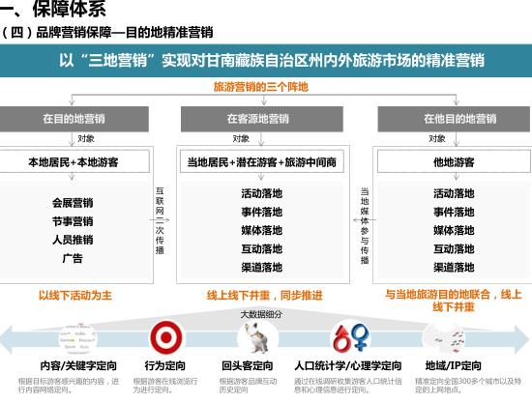Image resolution: width=532 pixels, height=403 pixels.
Task: Click the 本地居民+本地游客 box
Action: (74, 161)
